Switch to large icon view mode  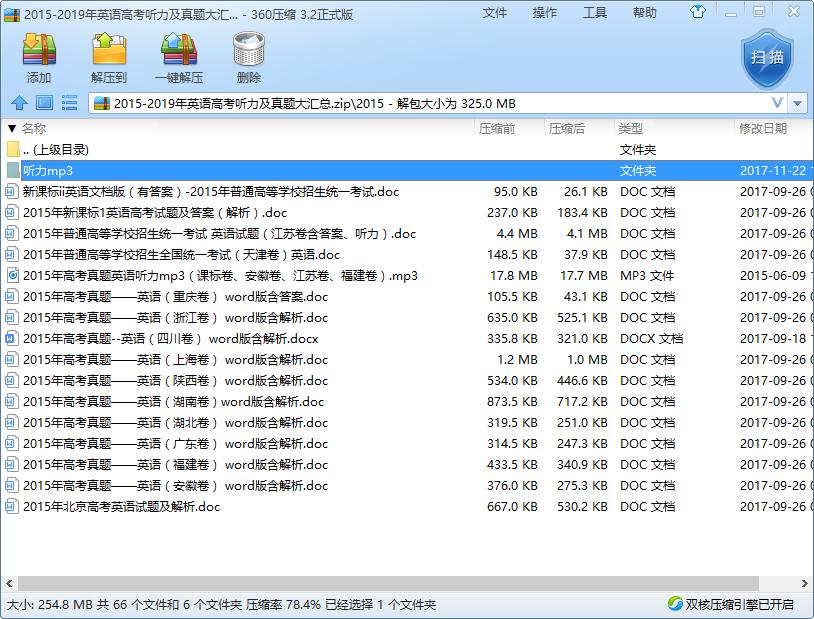[43, 102]
